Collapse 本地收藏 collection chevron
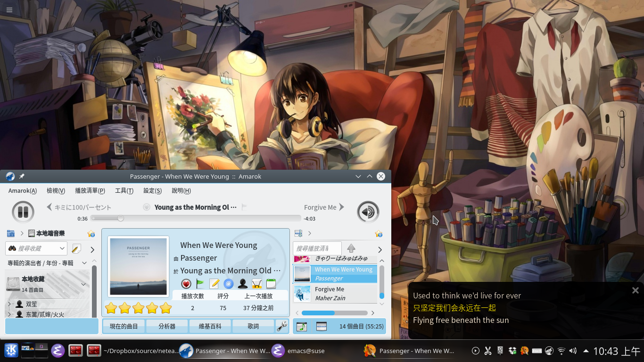644x362 pixels. click(83, 284)
